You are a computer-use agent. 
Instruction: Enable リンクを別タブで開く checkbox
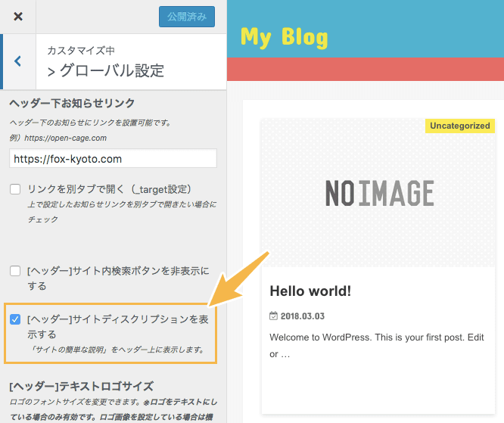[x=15, y=189]
